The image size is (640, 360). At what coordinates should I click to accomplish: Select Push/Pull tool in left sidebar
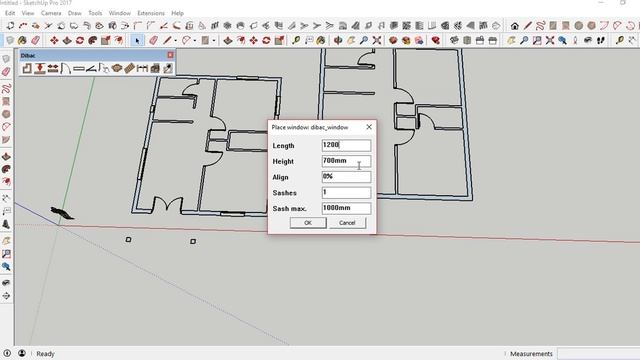6,156
